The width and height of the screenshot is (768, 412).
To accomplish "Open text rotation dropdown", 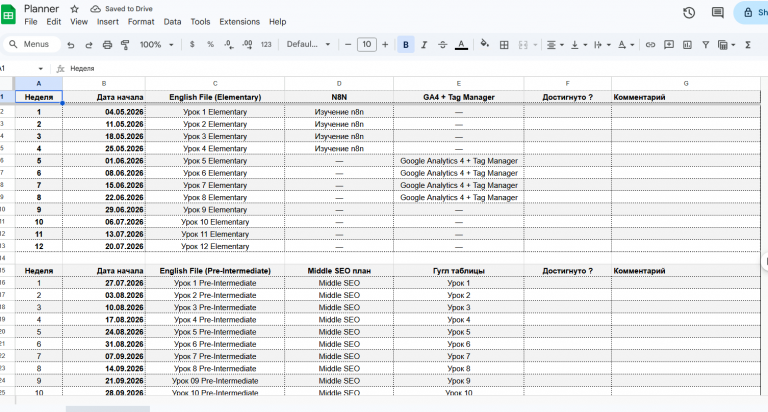I will pos(625,45).
